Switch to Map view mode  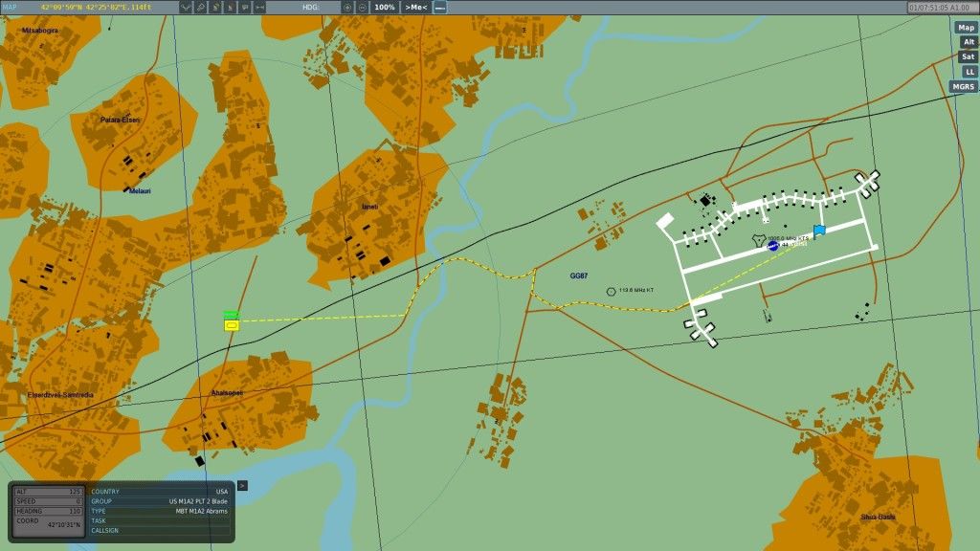click(x=966, y=28)
